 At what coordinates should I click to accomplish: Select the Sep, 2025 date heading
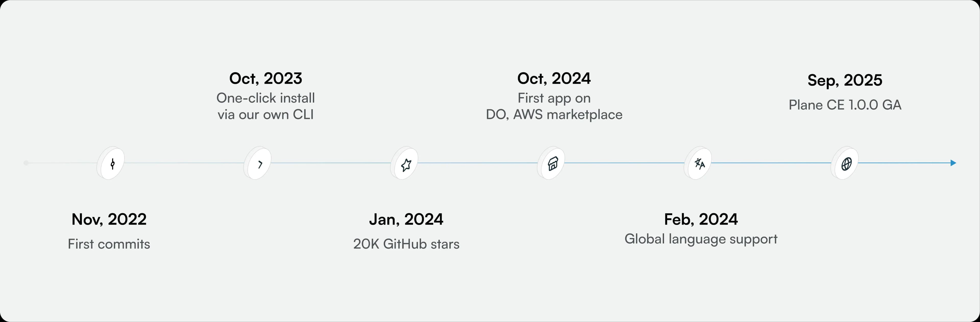tap(844, 80)
